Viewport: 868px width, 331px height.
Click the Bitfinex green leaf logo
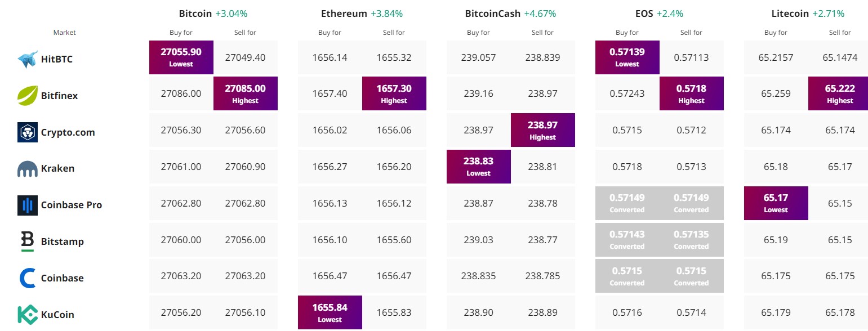tap(28, 96)
